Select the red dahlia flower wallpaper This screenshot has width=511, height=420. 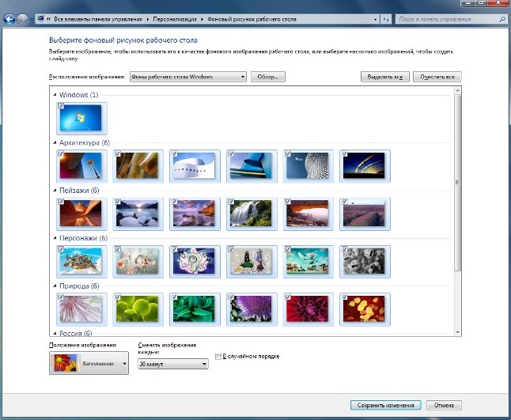[308, 308]
